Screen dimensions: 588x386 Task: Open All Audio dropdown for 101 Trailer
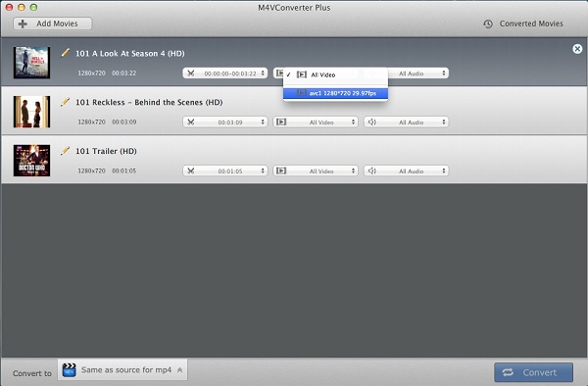click(406, 170)
